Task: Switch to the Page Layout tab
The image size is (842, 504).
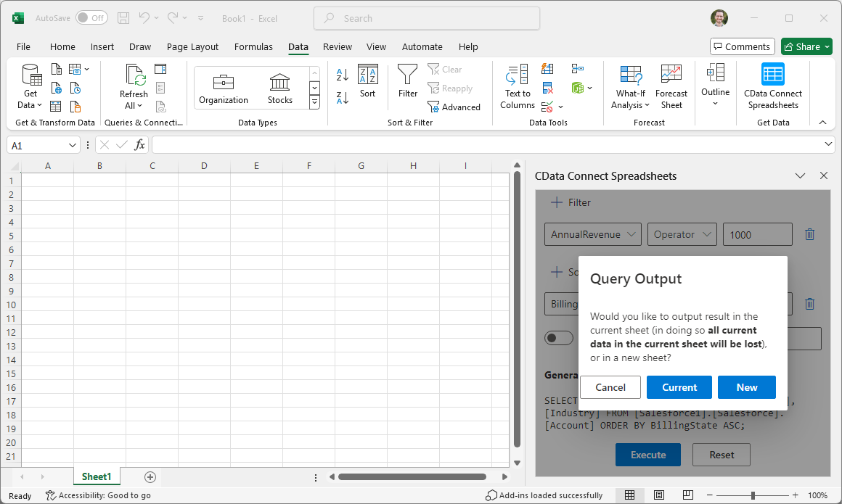Action: click(192, 46)
